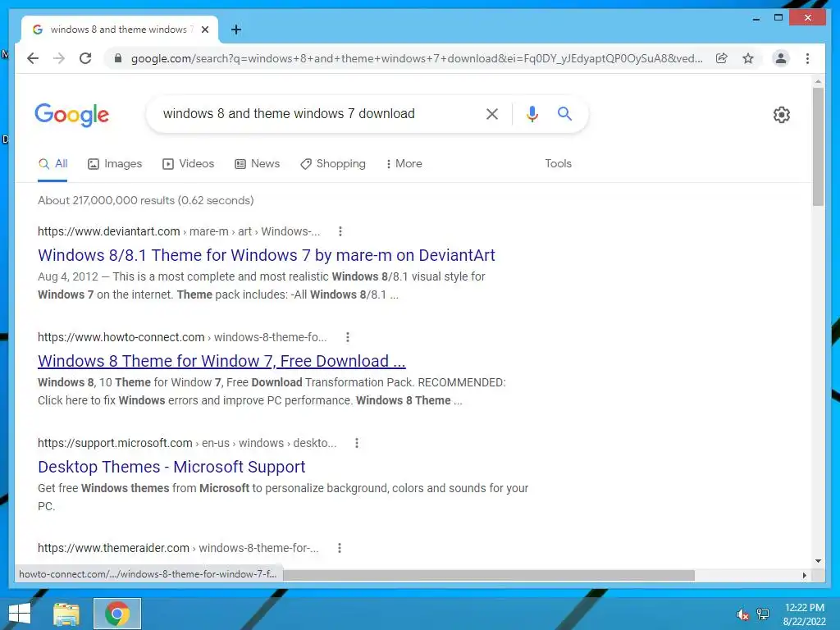Image resolution: width=840 pixels, height=630 pixels.
Task: Open the search Tools options
Action: 558,164
